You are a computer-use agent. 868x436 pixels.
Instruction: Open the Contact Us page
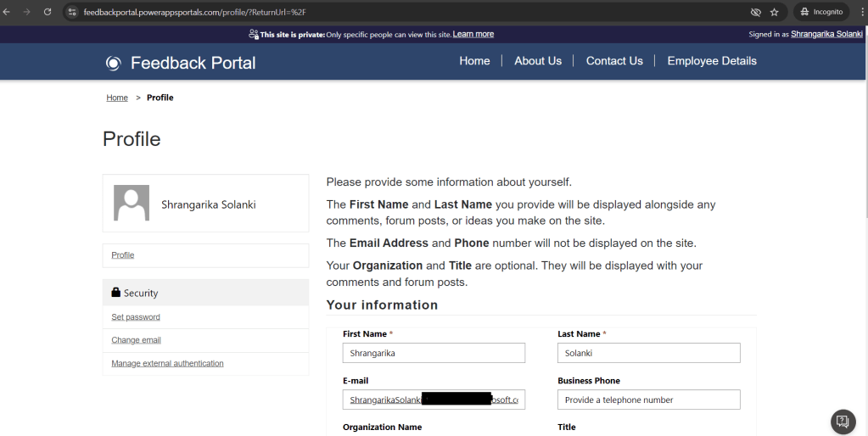614,61
